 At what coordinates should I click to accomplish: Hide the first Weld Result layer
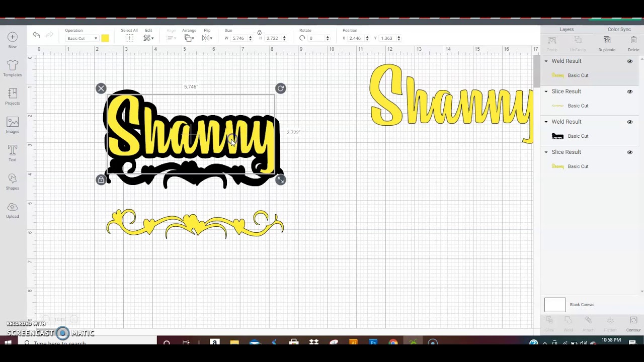point(629,61)
